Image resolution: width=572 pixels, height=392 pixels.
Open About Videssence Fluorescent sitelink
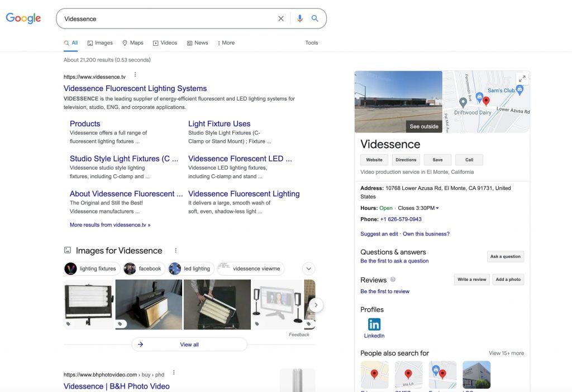[126, 194]
